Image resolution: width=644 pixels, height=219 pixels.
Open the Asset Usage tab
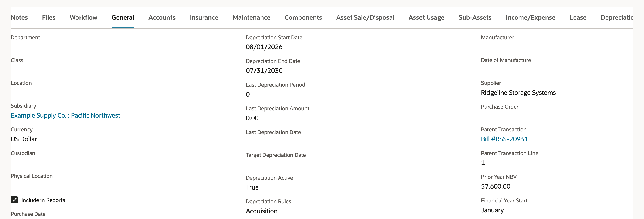[x=426, y=17]
